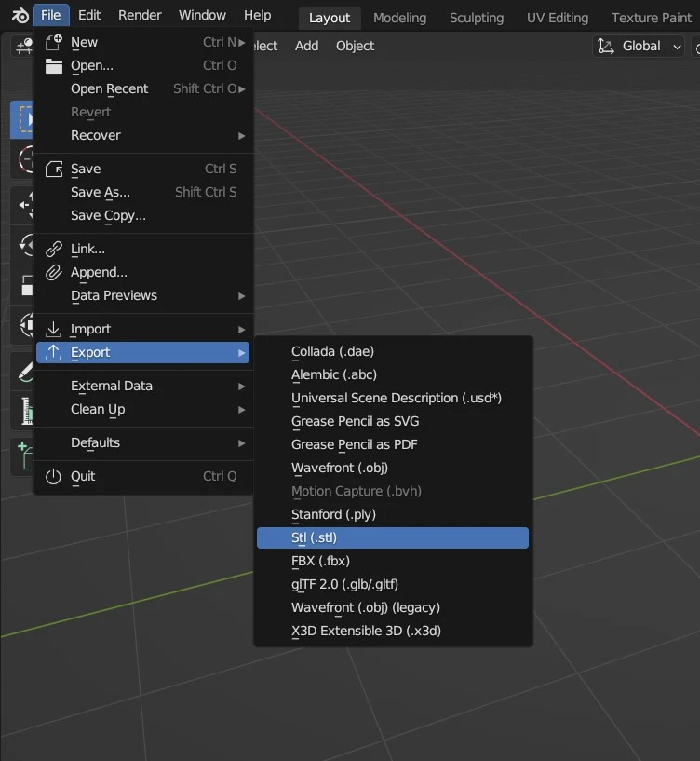Export as Universal Scene Description (.usd*)
The image size is (700, 761).
[x=393, y=398]
